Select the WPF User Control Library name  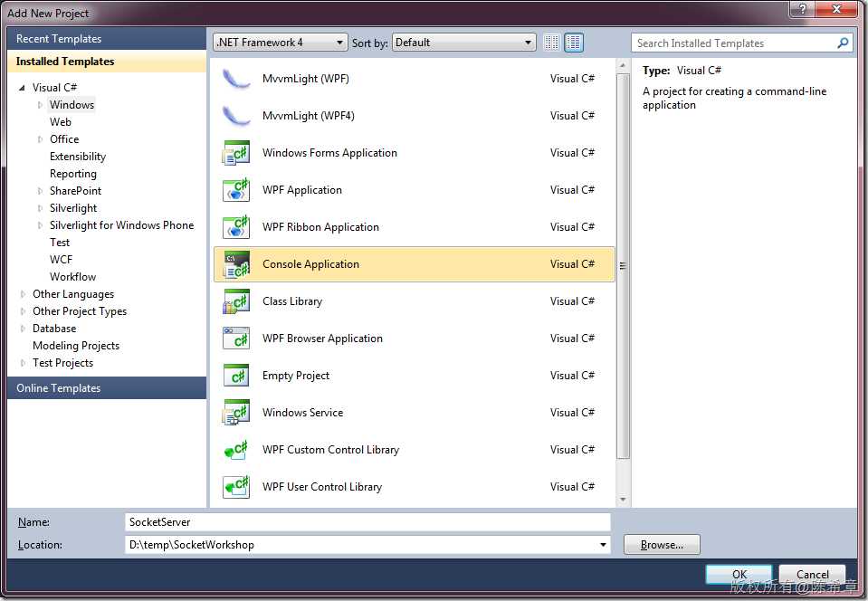click(x=322, y=486)
